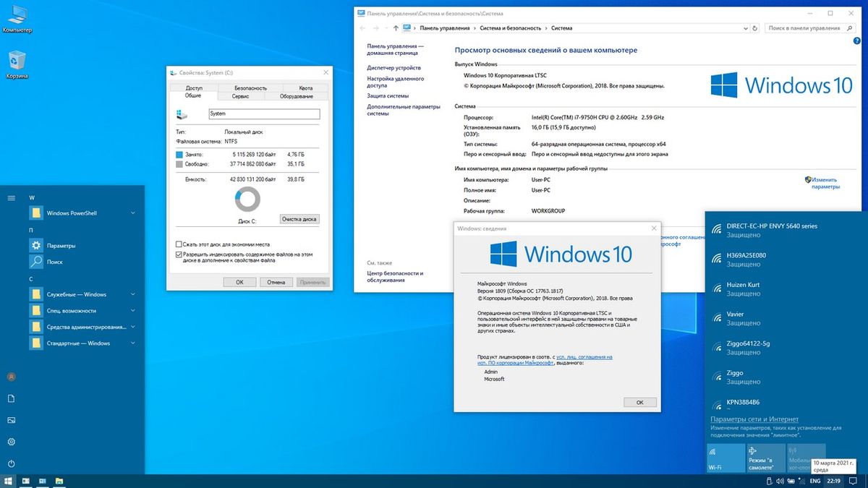This screenshot has height=488, width=868.
Task: Click the Up arrow in Control Panel navigation
Action: point(396,28)
